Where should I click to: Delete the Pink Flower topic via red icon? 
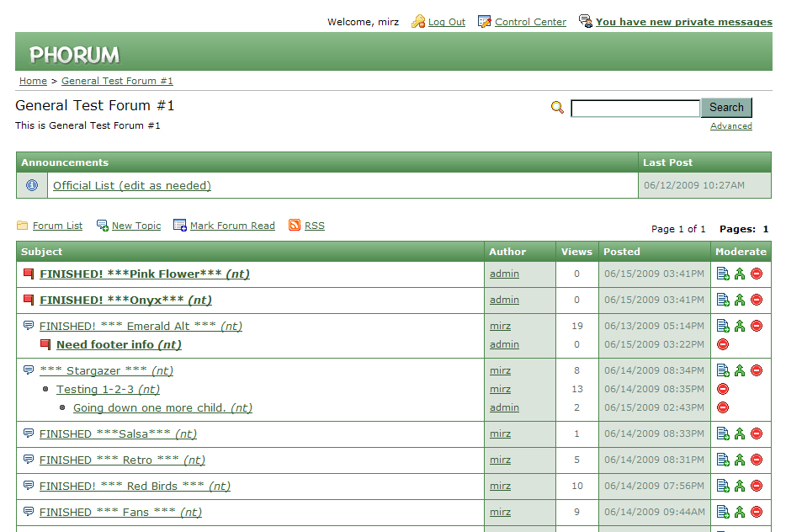pos(757,274)
